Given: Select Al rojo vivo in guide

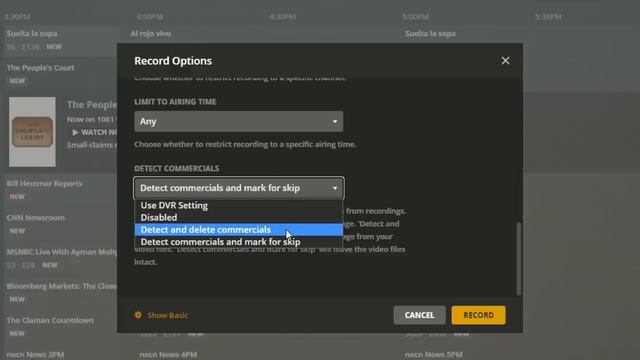Looking at the screenshot, I should coord(151,33).
